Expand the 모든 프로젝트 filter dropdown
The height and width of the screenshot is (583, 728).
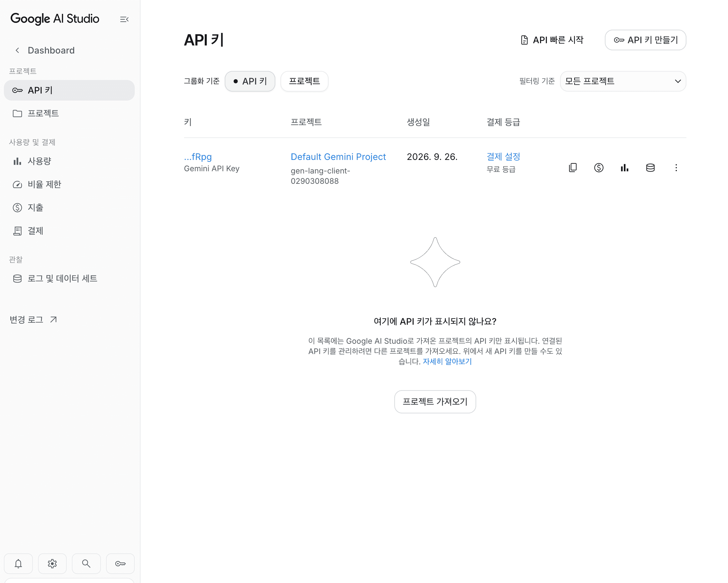point(623,81)
